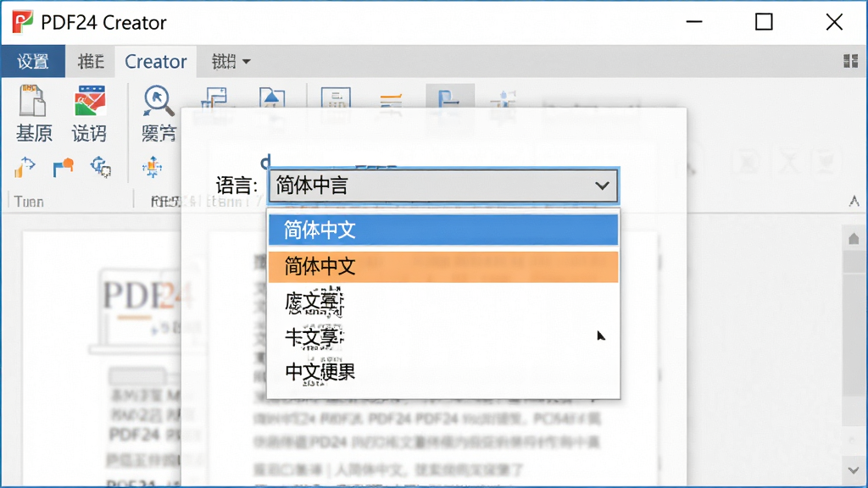Click the small refresh icon with cursor

101,167
